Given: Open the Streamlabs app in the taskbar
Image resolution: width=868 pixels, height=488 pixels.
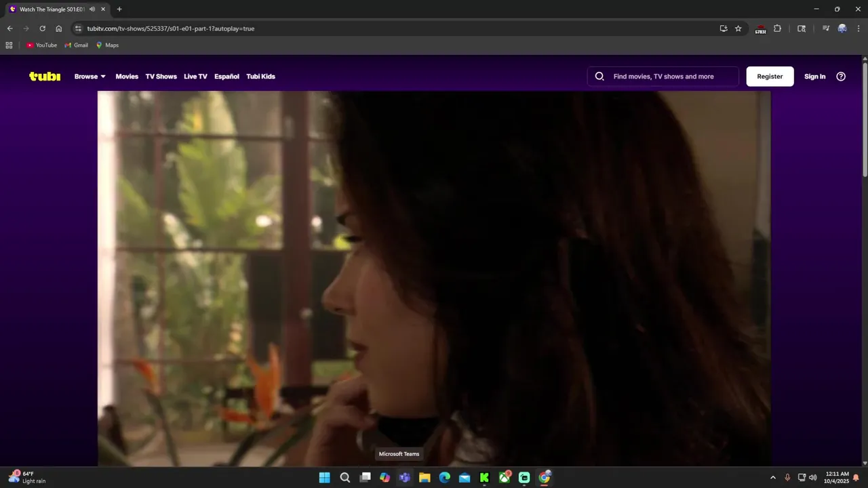Looking at the screenshot, I should [525, 478].
